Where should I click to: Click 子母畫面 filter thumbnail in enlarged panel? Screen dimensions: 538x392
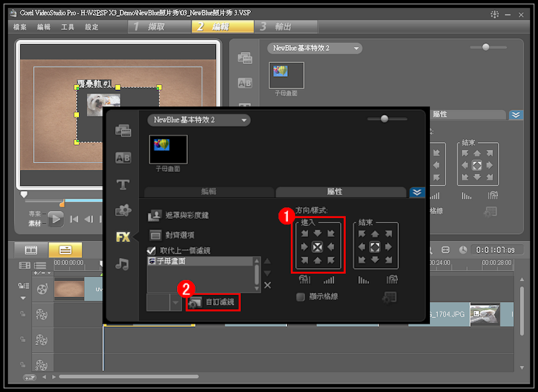tap(167, 149)
